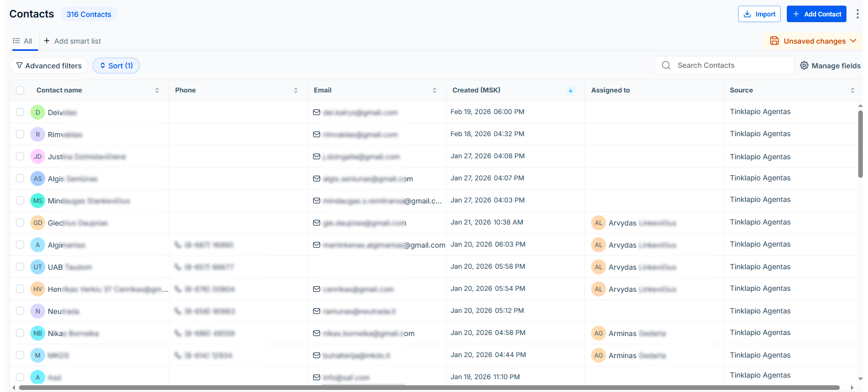Click the phone icon in Hen row
The width and height of the screenshot is (868, 392).
coord(178,289)
